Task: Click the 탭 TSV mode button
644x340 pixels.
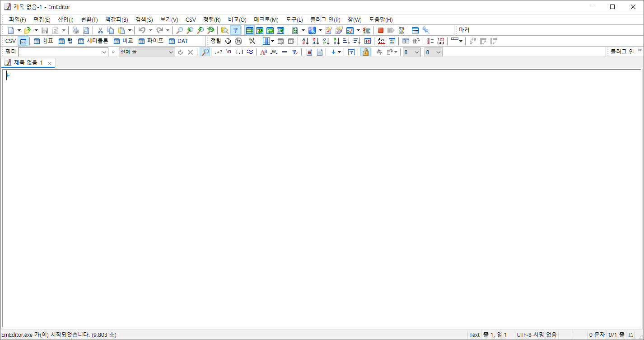Action: 66,41
